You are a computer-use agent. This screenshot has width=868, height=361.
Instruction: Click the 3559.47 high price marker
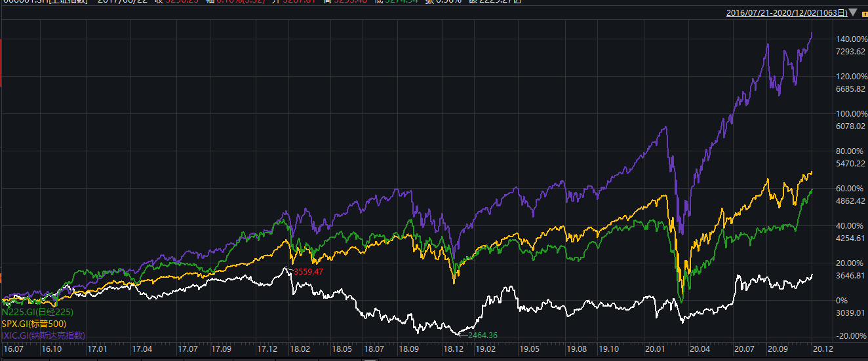(x=308, y=271)
